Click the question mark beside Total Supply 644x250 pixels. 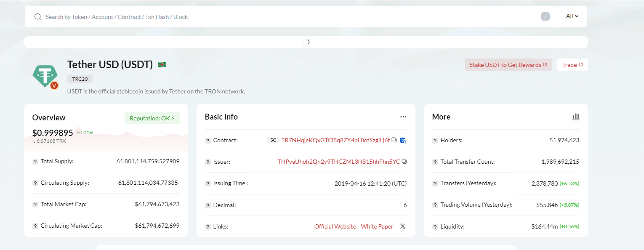pos(35,161)
